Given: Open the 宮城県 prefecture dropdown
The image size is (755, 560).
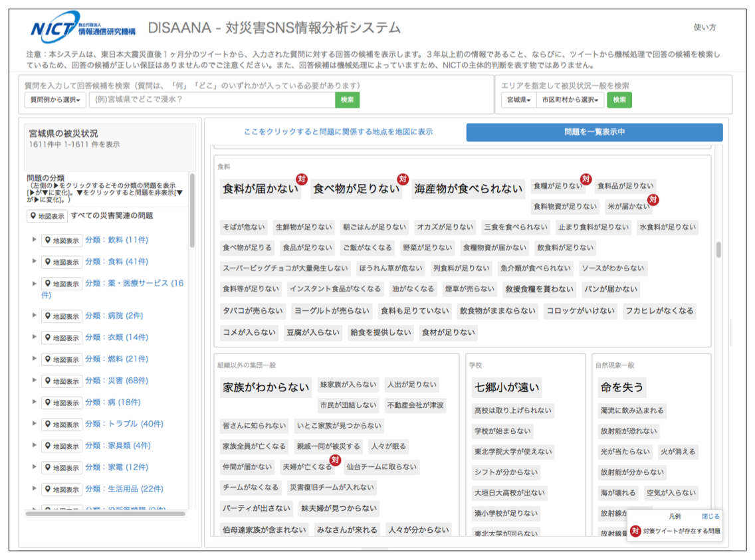Looking at the screenshot, I should [518, 100].
